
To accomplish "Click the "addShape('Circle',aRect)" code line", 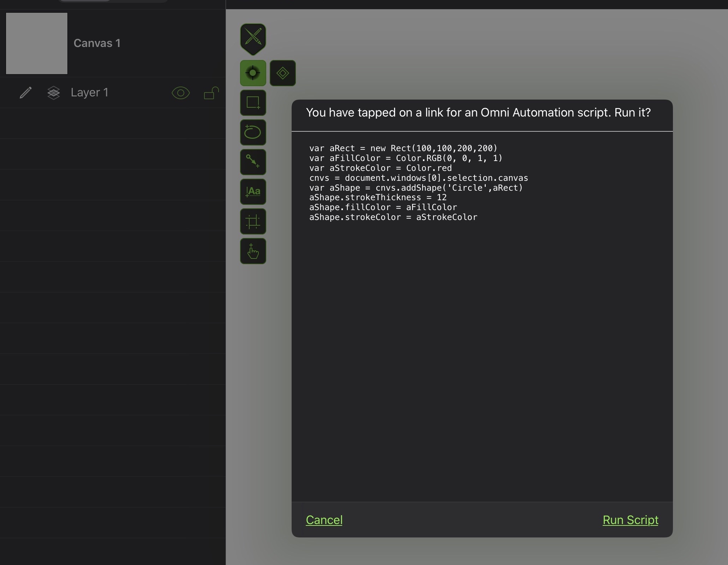I will tap(416, 188).
